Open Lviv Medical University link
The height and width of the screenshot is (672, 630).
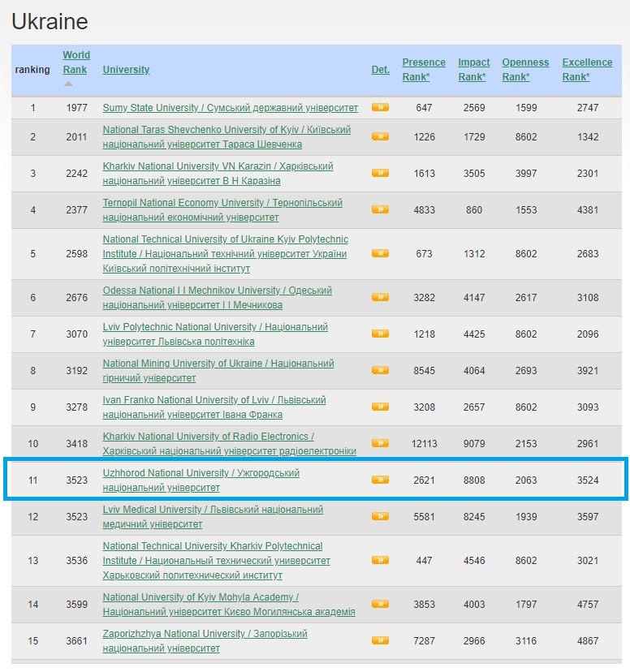(x=213, y=516)
